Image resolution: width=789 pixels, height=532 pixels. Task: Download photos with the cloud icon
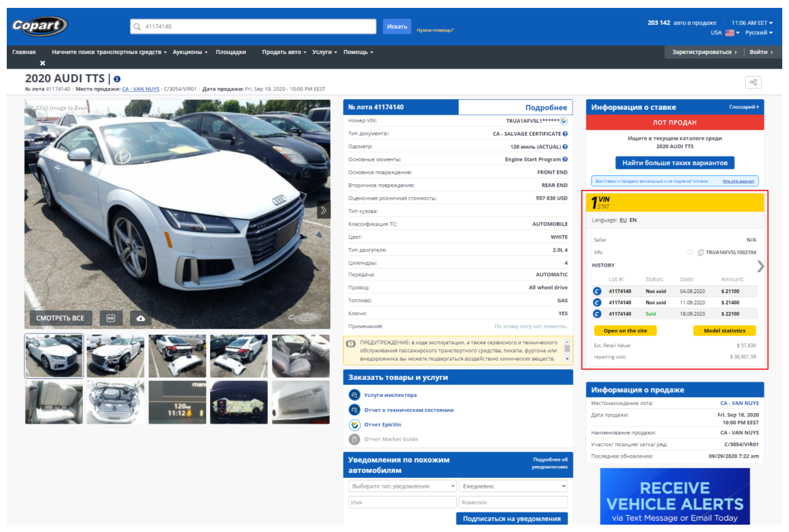coord(141,318)
